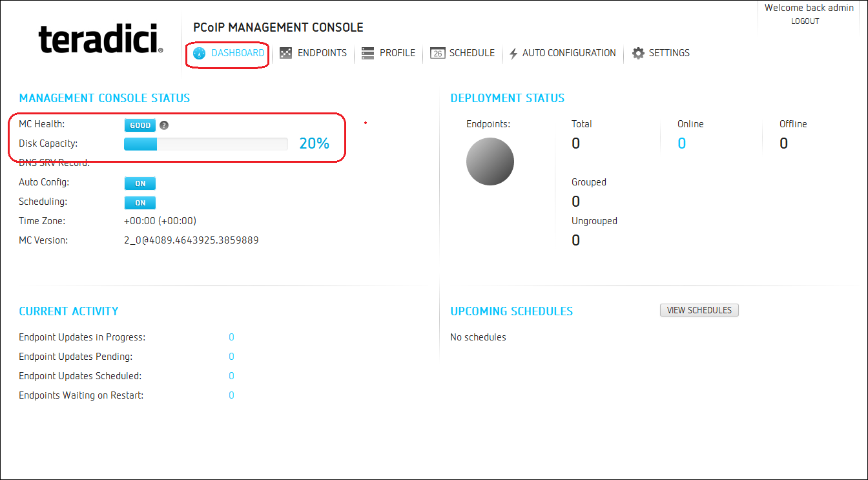Toggle the Auto Config ON switch
Image resolution: width=868 pixels, height=480 pixels.
tap(140, 183)
